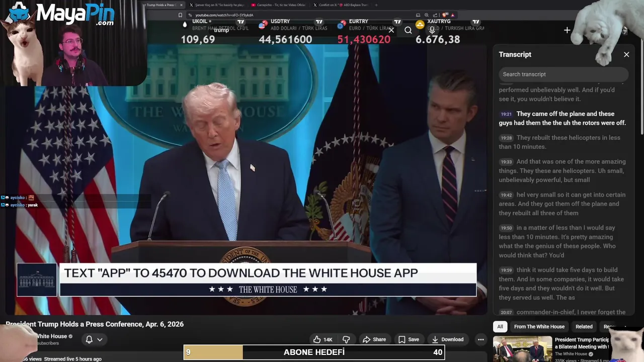The width and height of the screenshot is (644, 362).
Task: Switch to the Carrapicho Tic tic tac tab
Action: tap(278, 5)
